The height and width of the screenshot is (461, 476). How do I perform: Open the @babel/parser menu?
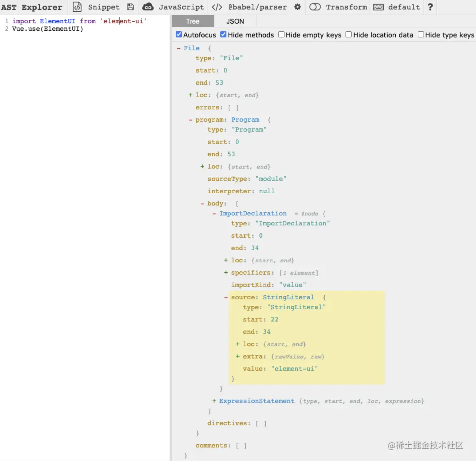[x=258, y=7]
